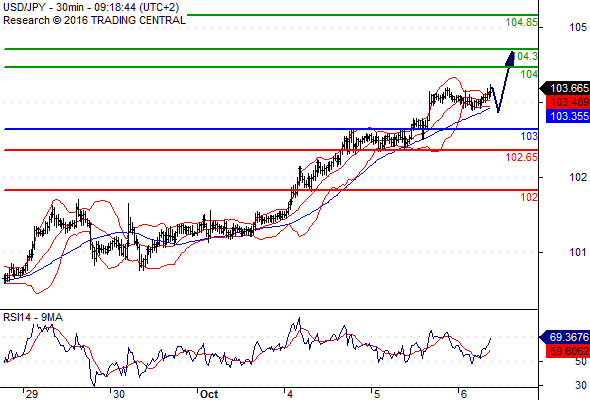This screenshot has width=590, height=400.
Task: Click the blue 103 pivot label
Action: (529, 136)
